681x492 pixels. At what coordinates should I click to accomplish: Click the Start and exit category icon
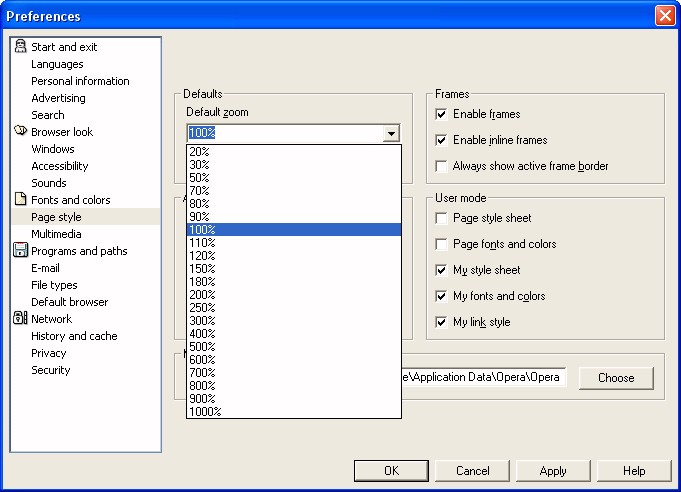pos(20,47)
